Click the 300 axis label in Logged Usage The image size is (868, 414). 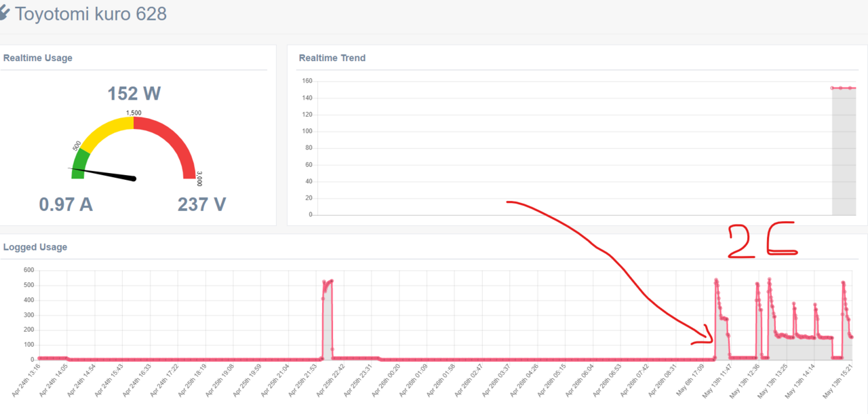coord(28,315)
